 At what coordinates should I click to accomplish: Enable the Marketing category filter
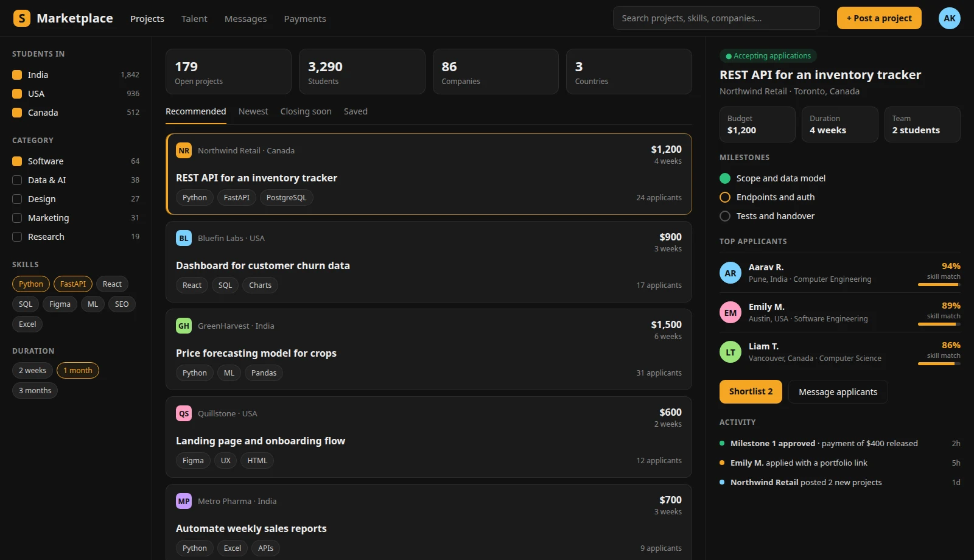17,218
